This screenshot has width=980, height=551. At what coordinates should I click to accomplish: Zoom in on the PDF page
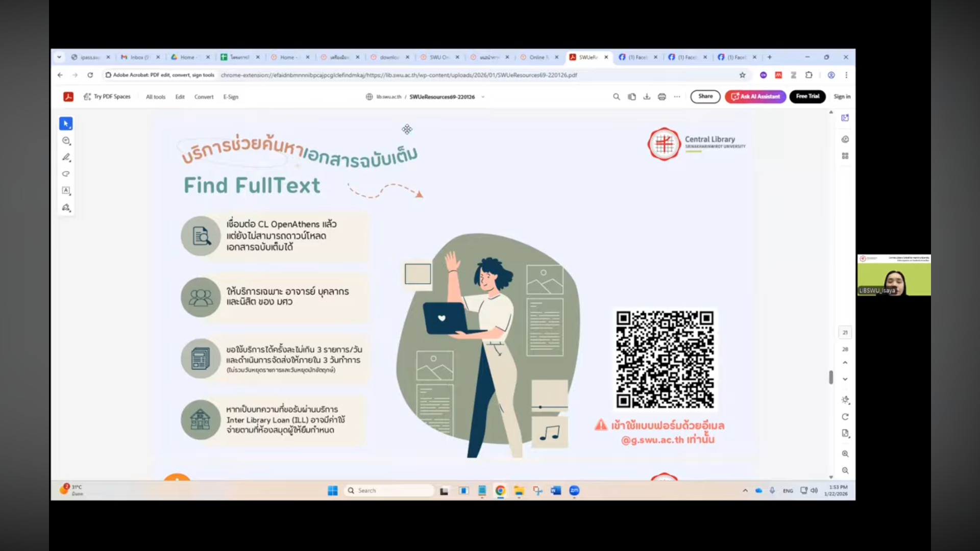coord(845,454)
